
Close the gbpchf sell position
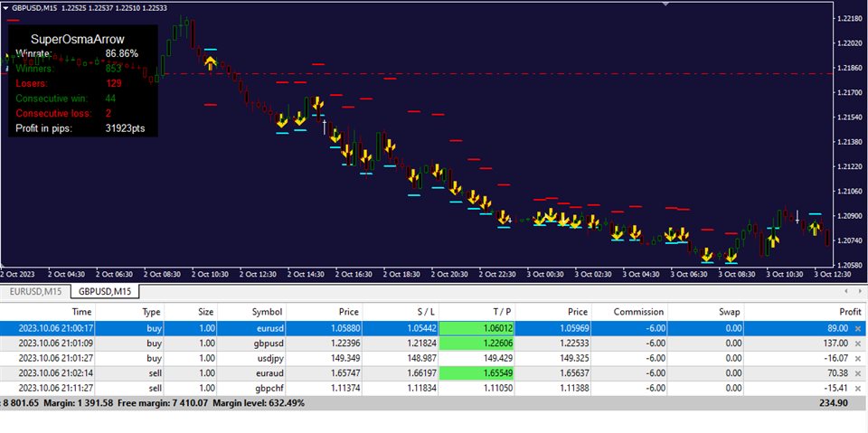[858, 388]
